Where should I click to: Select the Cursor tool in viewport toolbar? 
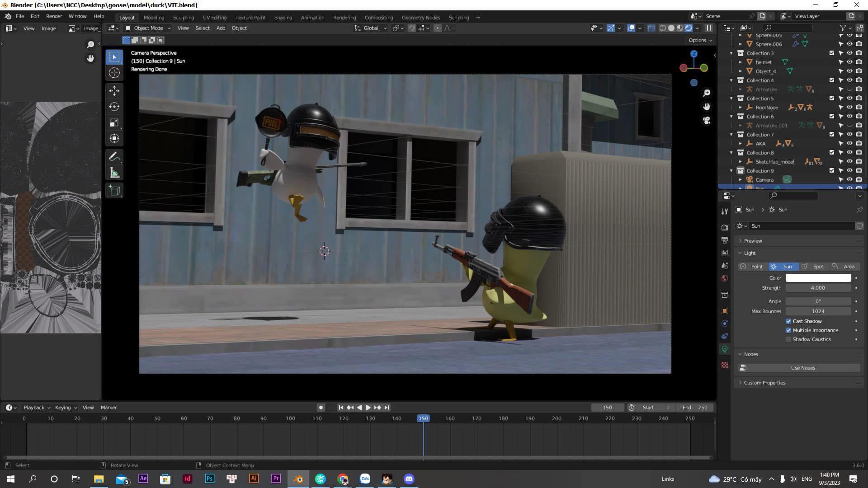pos(114,73)
